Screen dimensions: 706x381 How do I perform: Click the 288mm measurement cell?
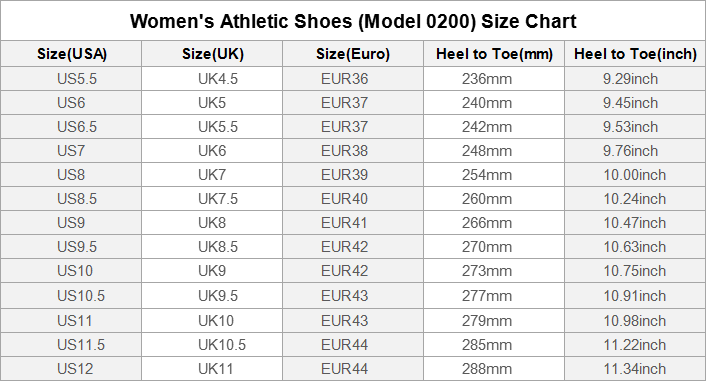[494, 369]
